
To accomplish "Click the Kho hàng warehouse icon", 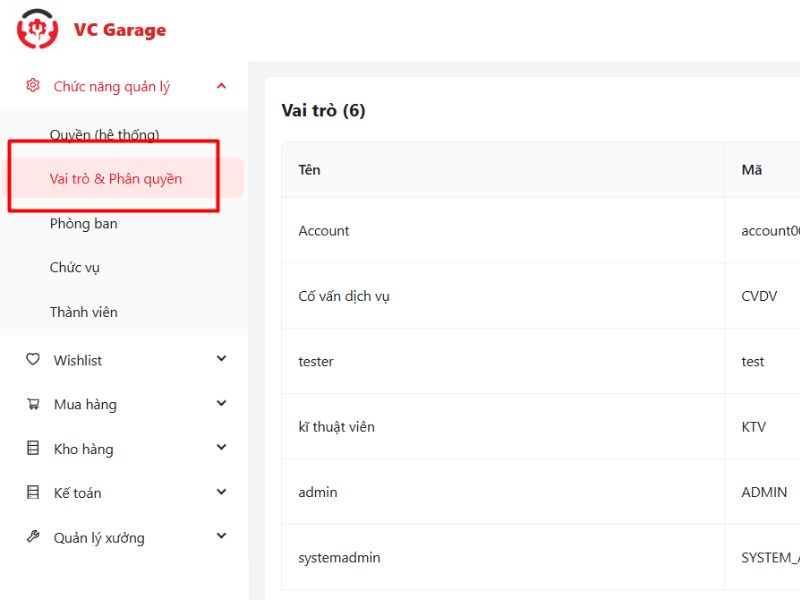I will (33, 449).
